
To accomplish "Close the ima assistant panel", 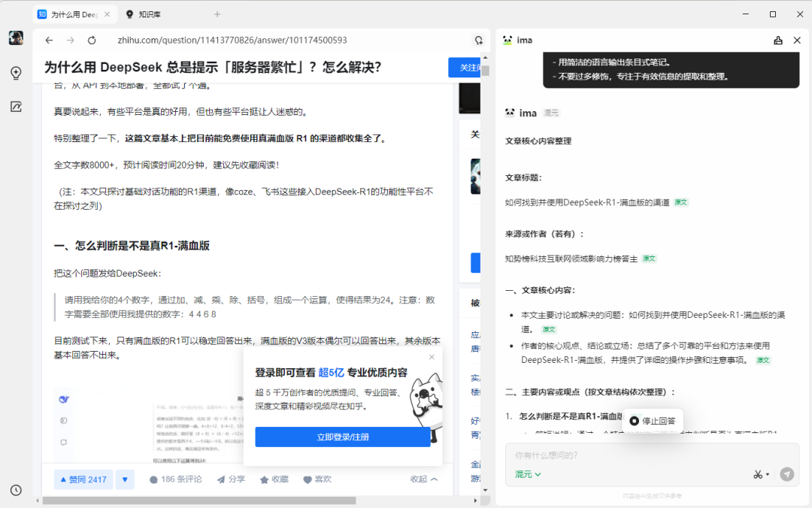I will click(797, 41).
